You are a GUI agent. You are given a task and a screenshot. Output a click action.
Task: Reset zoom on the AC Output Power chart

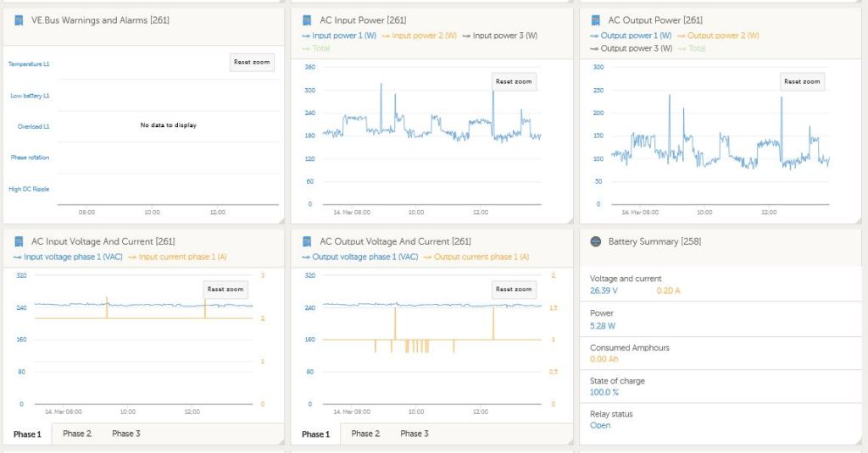coord(802,82)
